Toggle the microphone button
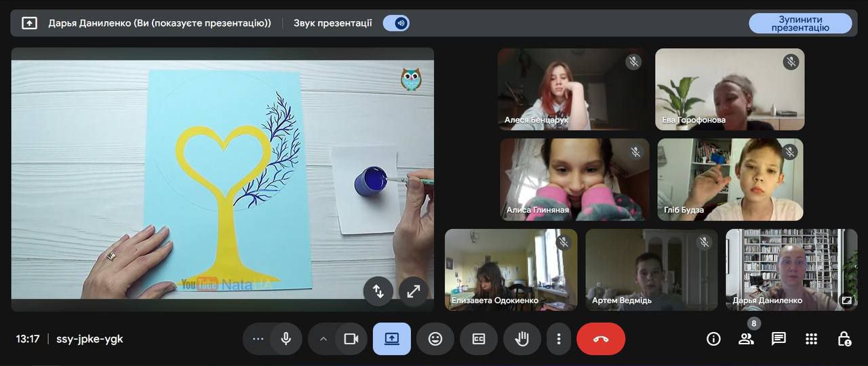868x366 pixels. click(x=285, y=339)
